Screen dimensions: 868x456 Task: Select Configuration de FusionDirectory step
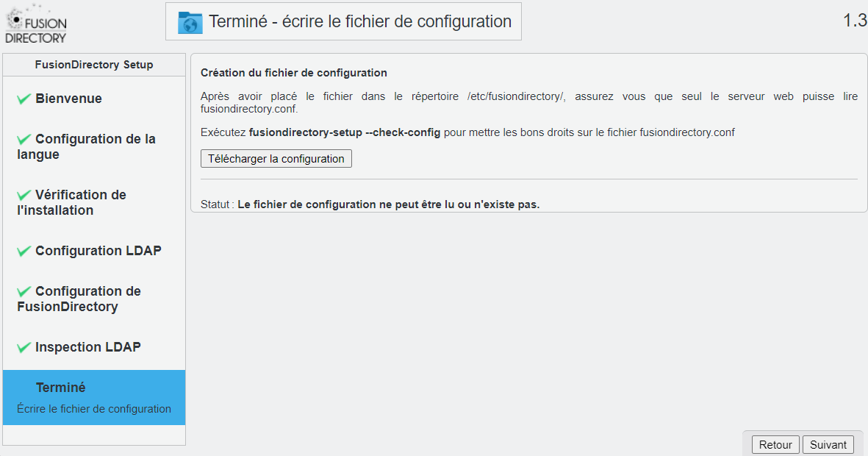pos(94,299)
